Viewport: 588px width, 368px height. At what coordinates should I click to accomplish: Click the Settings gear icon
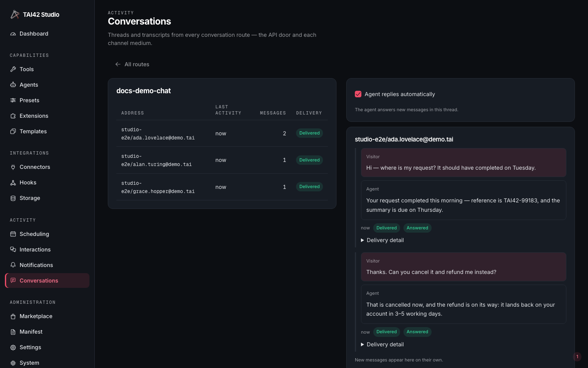click(x=13, y=348)
